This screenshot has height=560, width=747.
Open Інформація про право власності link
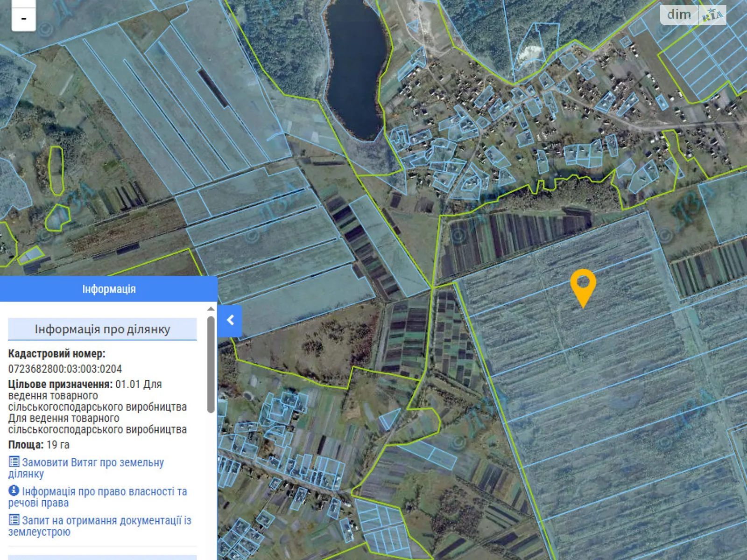104,492
